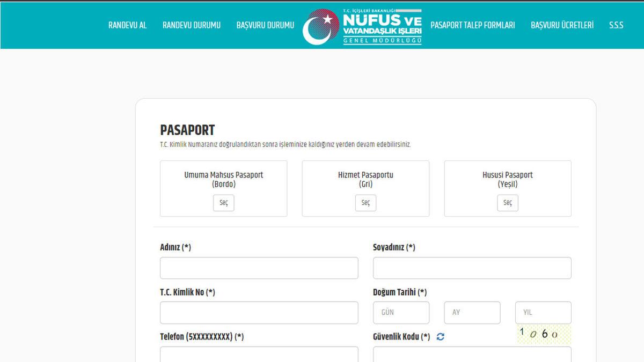Open RANDEVU DURUMU from the top menu
644x362 pixels.
click(192, 25)
